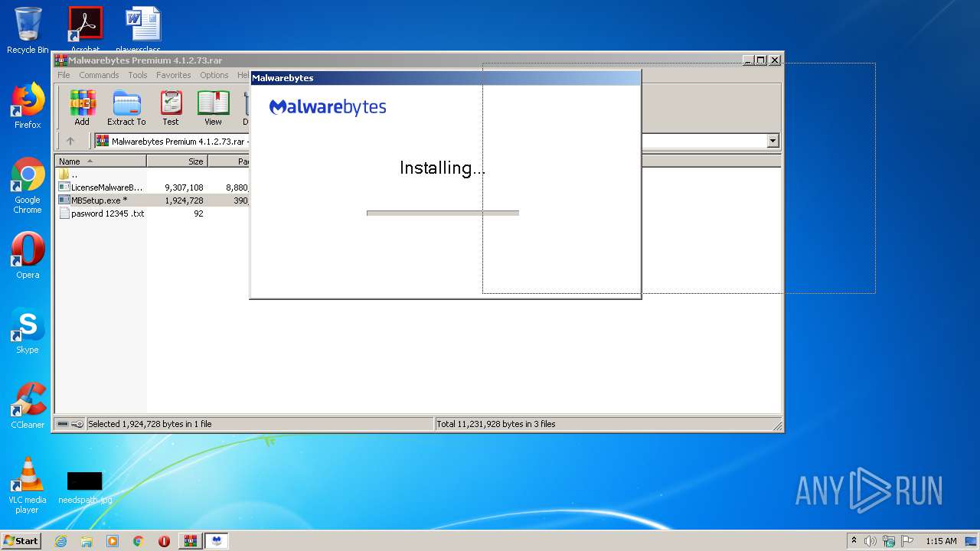Click the Action Center flag tray icon
Screen dimensions: 980x551
point(907,541)
